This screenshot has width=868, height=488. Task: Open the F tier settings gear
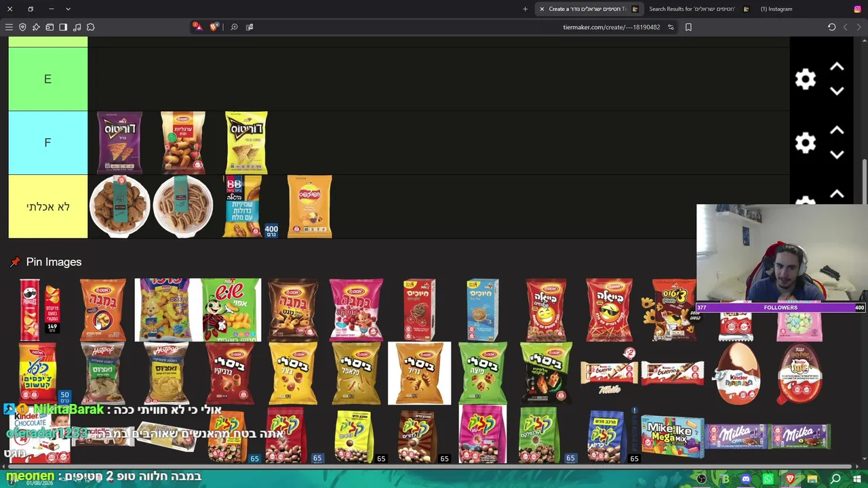805,143
